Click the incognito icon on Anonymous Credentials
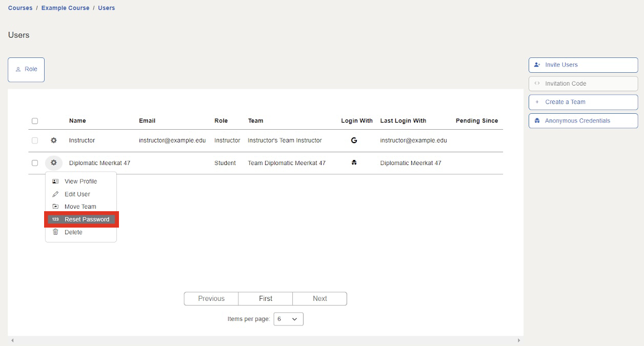The height and width of the screenshot is (346, 644). point(537,121)
